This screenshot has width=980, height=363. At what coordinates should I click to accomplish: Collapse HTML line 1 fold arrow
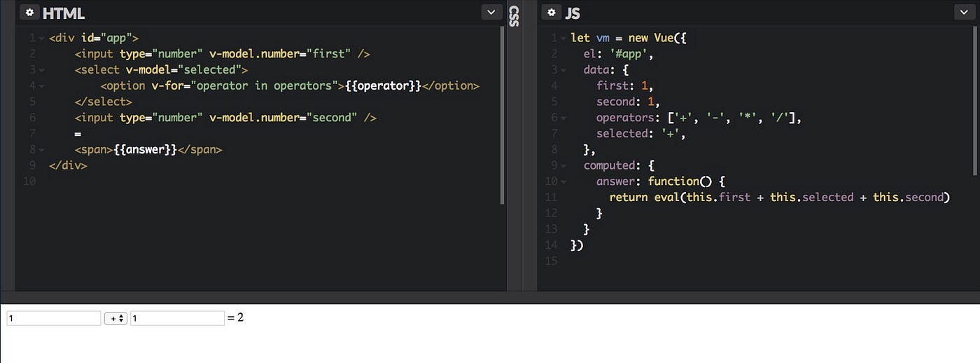(x=42, y=38)
